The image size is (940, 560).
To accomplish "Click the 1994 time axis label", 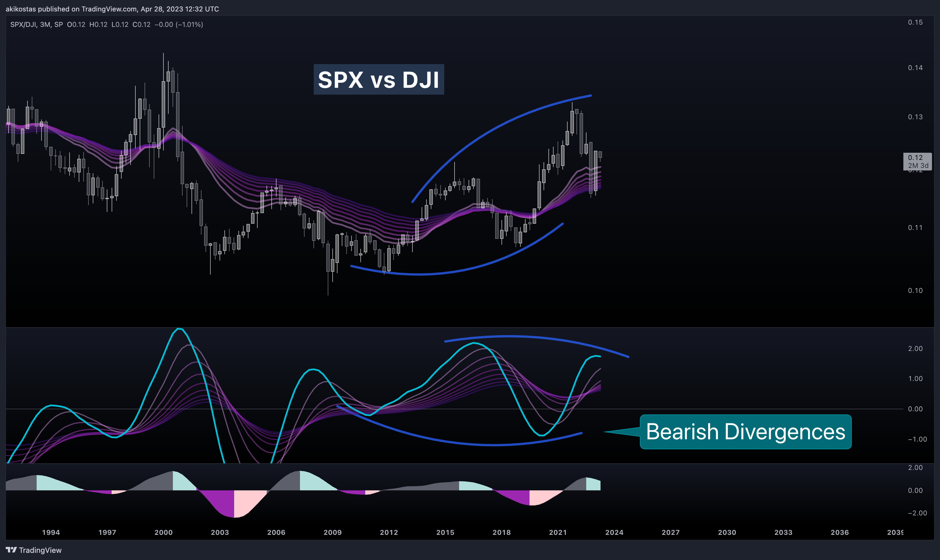I will coord(51,532).
